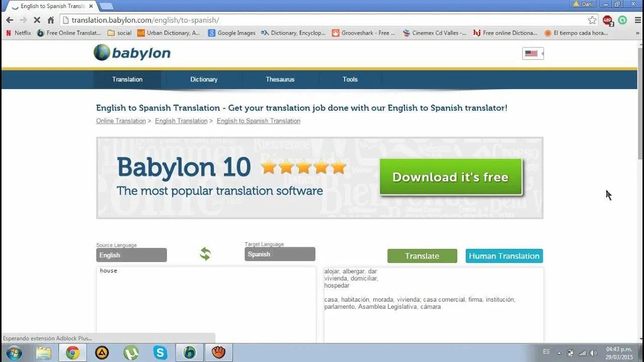The height and width of the screenshot is (362, 644).
Task: Click the Download it's free button
Action: click(451, 177)
